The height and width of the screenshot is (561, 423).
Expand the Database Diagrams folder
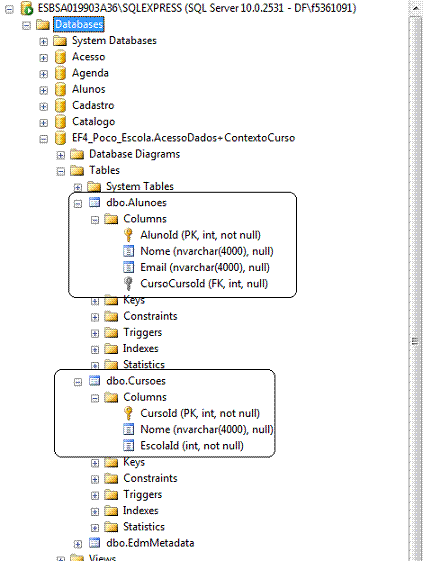(60, 155)
